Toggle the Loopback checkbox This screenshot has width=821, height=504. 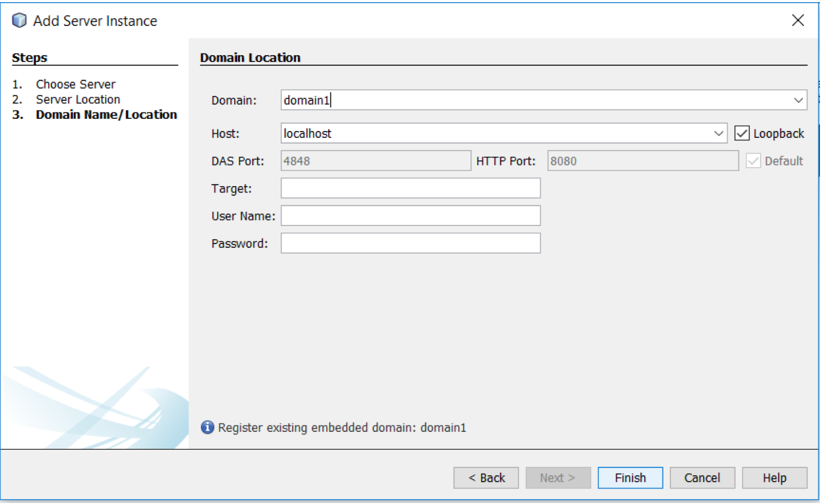[x=742, y=134]
